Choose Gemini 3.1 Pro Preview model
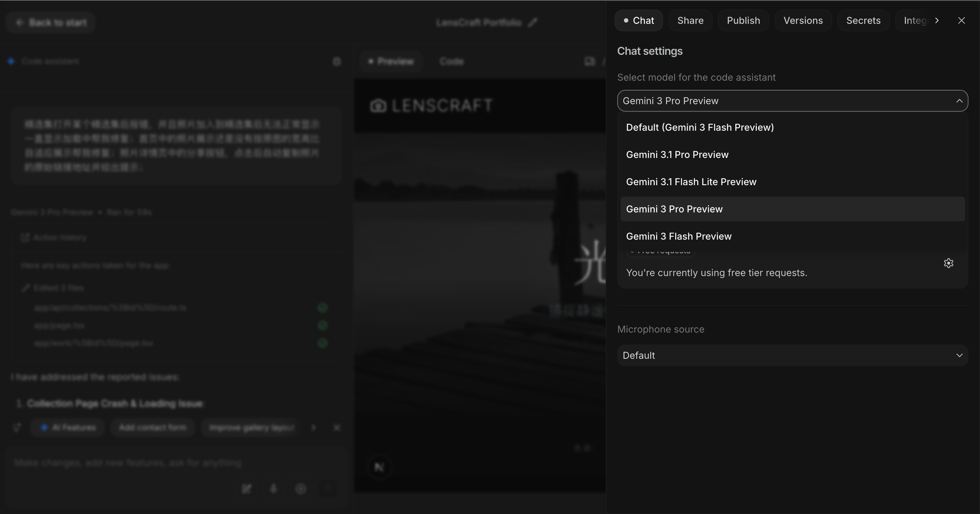The image size is (980, 514). pyautogui.click(x=677, y=155)
